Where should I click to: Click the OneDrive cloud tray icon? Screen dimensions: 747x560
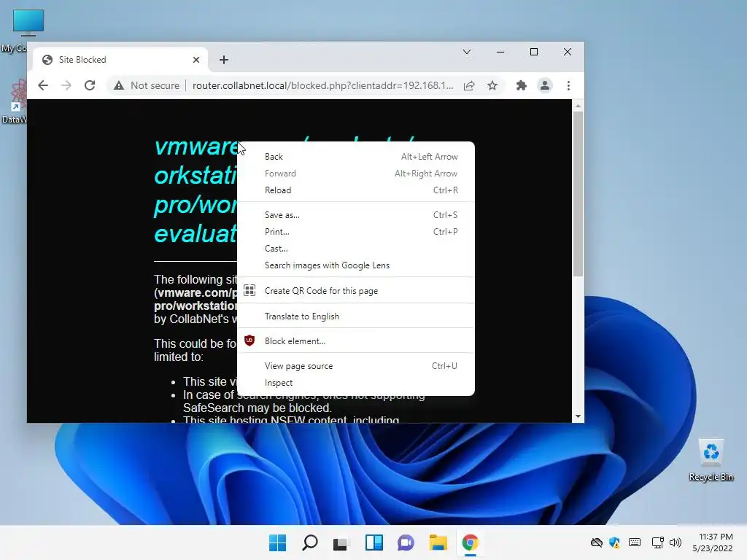[597, 542]
